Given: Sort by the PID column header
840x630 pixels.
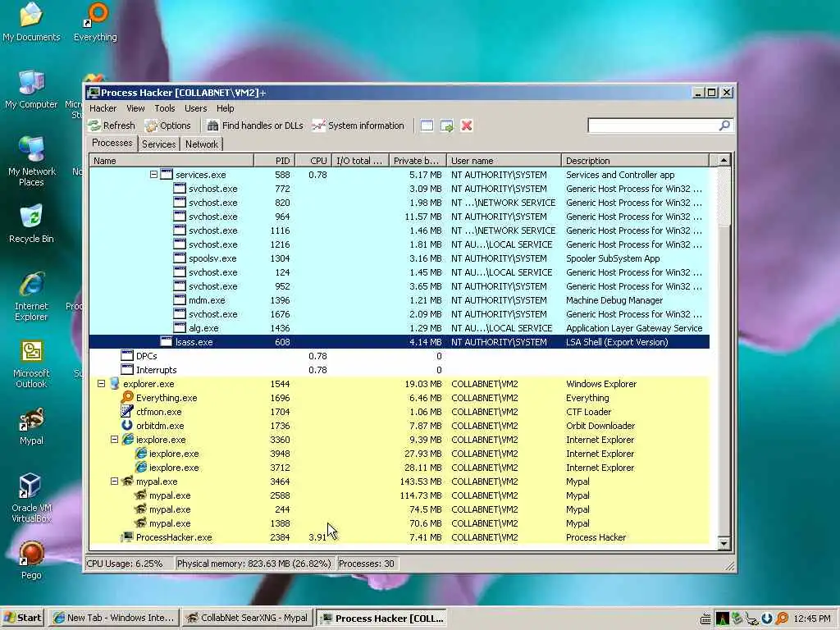Looking at the screenshot, I should pos(274,161).
